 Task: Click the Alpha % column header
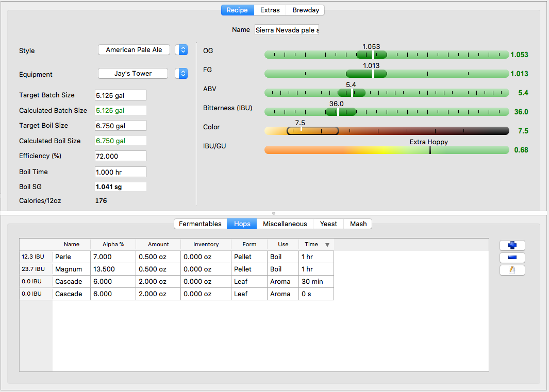(x=113, y=244)
